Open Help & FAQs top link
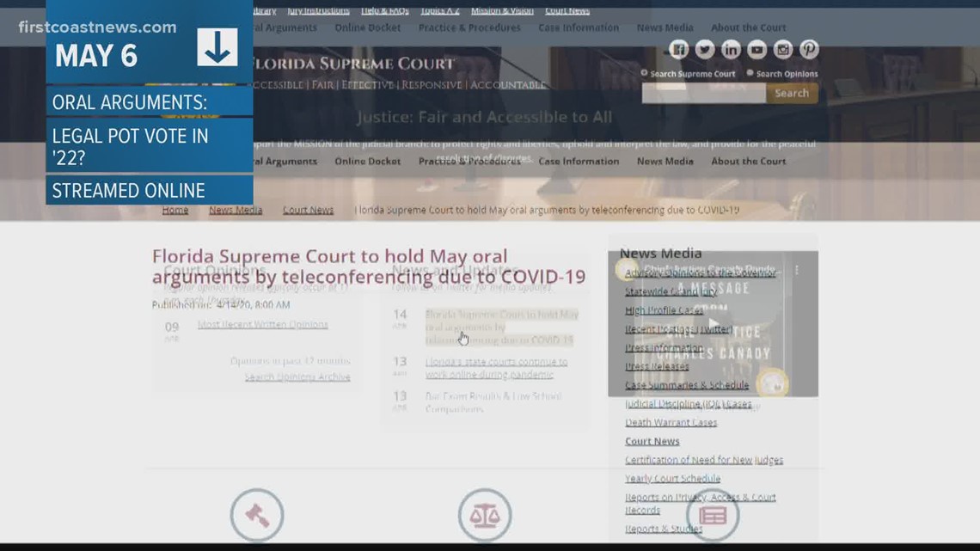 click(x=385, y=10)
